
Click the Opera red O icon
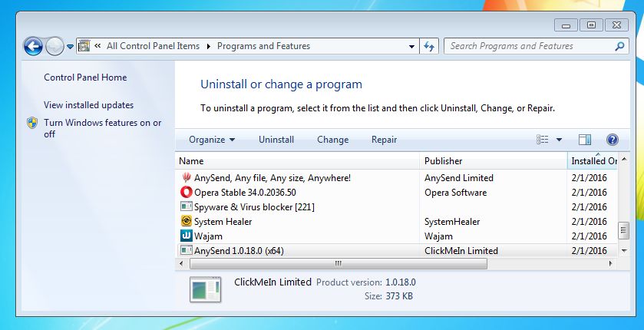(x=186, y=192)
